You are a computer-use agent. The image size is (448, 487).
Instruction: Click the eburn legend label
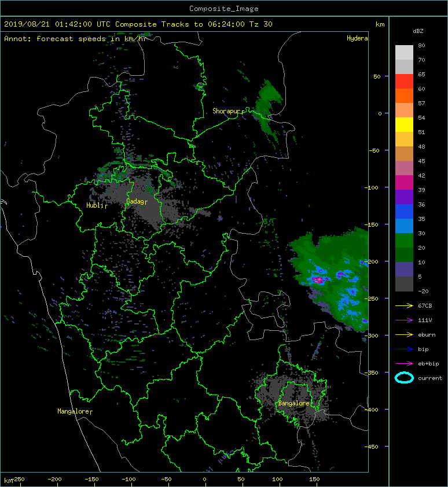(x=427, y=335)
